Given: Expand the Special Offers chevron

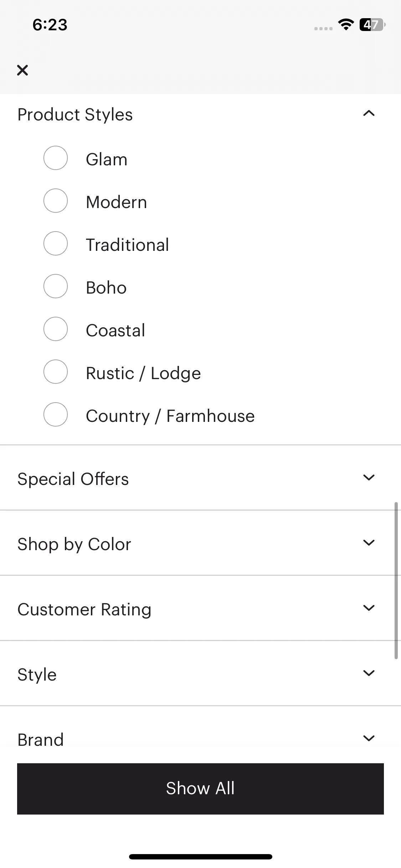Looking at the screenshot, I should [369, 477].
